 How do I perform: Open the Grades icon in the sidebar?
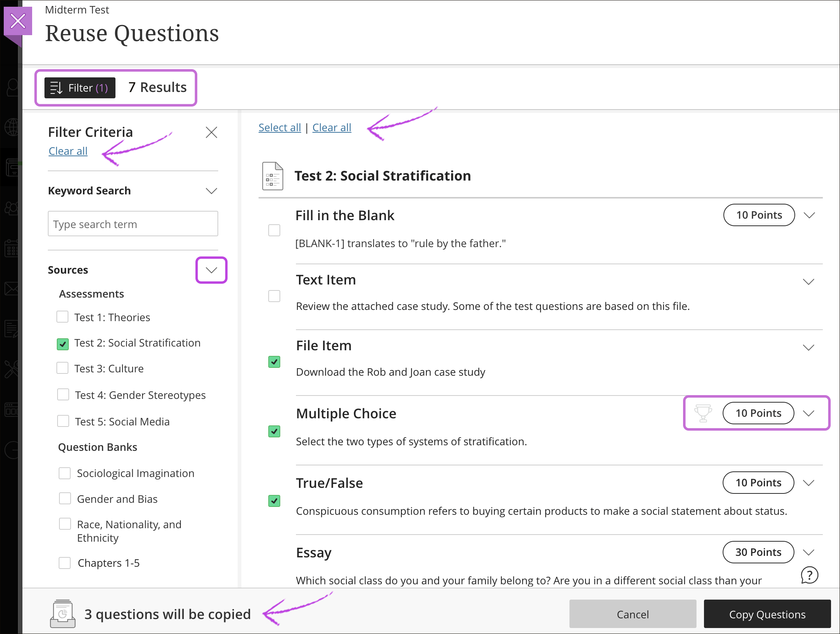(x=11, y=329)
